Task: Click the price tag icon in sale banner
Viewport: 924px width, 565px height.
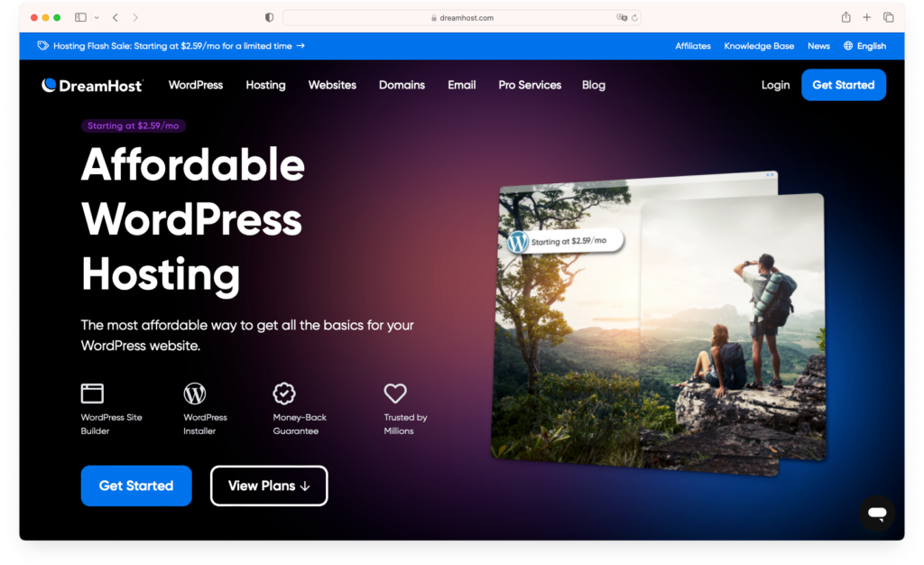Action: pyautogui.click(x=42, y=46)
